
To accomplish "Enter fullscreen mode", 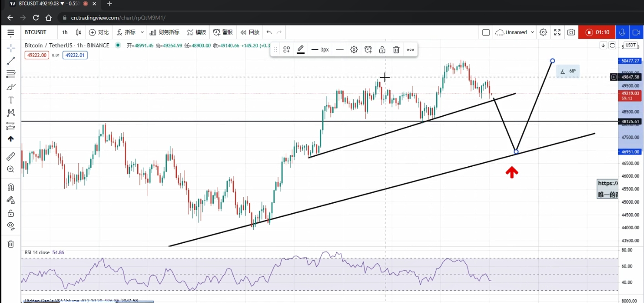I will 557,32.
